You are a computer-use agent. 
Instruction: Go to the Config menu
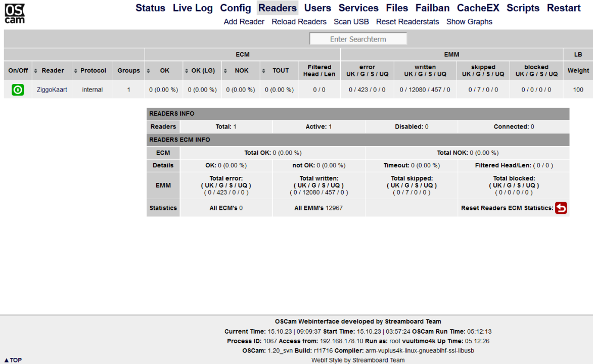236,8
